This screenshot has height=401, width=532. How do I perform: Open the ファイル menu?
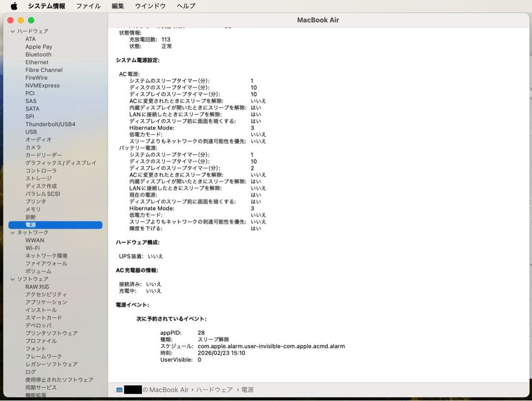coord(88,6)
